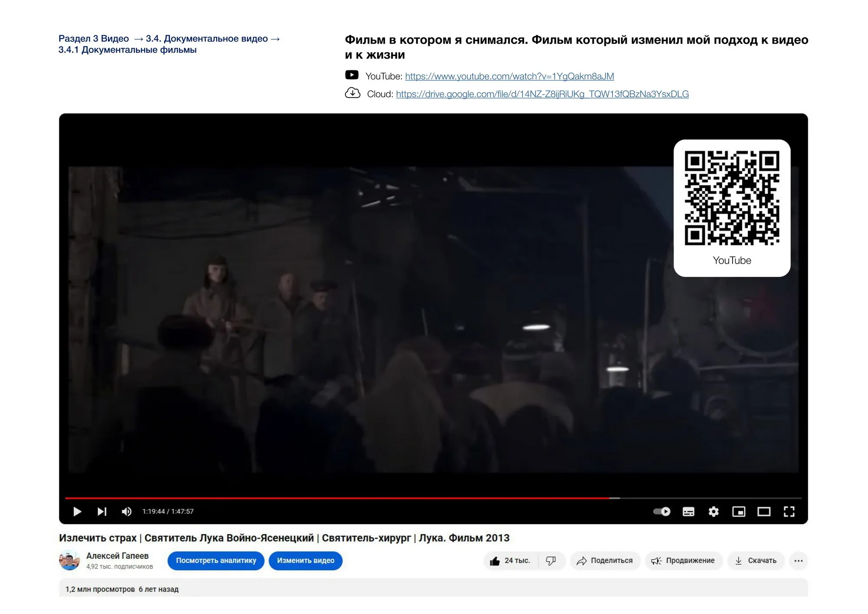Switch to theater mode
This screenshot has width=868, height=614.
click(x=764, y=512)
